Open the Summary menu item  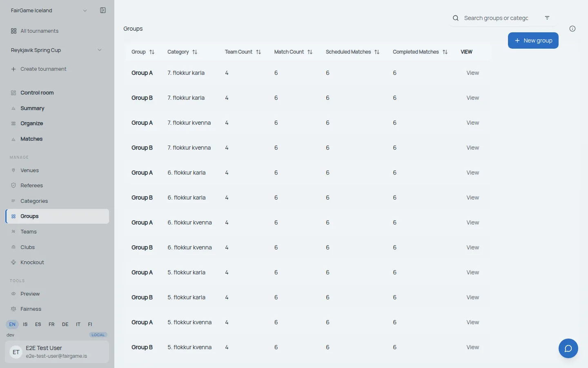(x=57, y=108)
